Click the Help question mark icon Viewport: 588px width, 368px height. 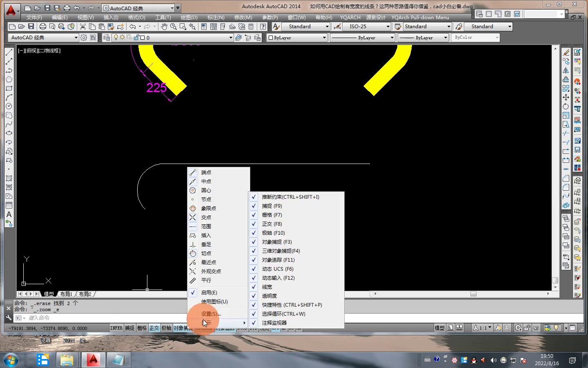[263, 27]
